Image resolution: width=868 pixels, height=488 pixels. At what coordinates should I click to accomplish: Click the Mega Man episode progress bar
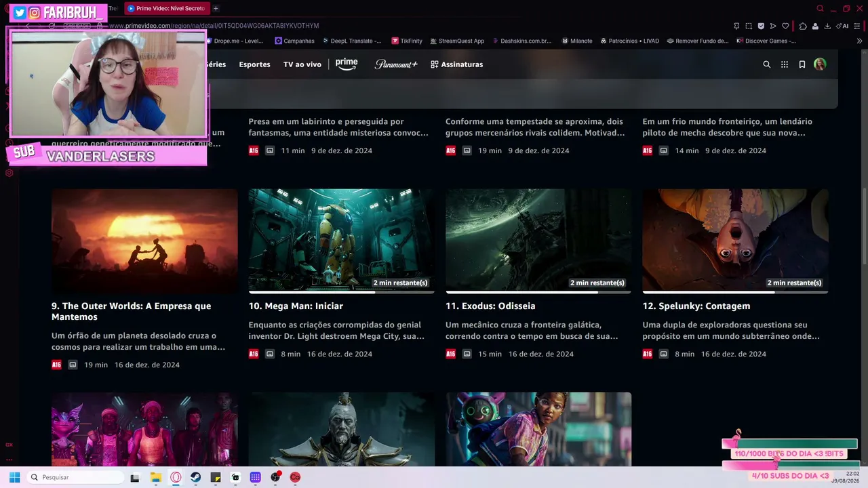[x=342, y=292]
